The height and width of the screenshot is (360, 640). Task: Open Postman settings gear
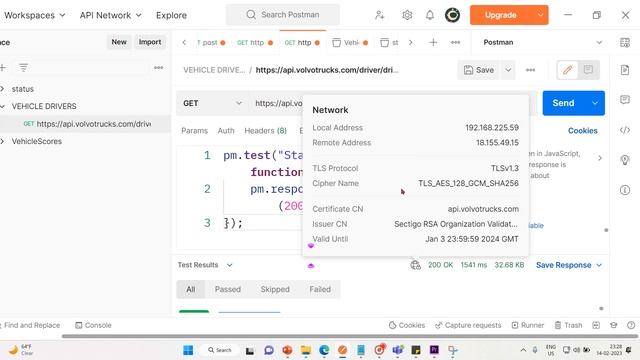click(x=407, y=15)
